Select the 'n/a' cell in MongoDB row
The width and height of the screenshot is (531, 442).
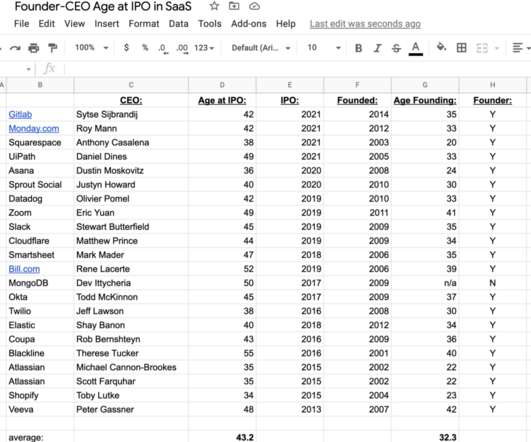pos(425,283)
